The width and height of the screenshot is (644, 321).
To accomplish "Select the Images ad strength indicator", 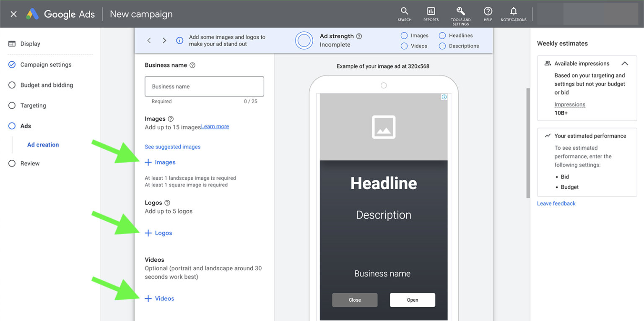I will 403,36.
